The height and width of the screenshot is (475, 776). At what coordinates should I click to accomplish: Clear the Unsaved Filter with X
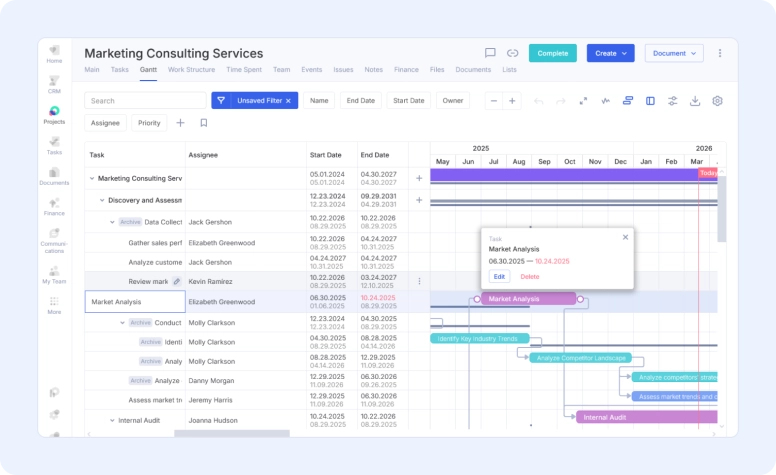[288, 100]
